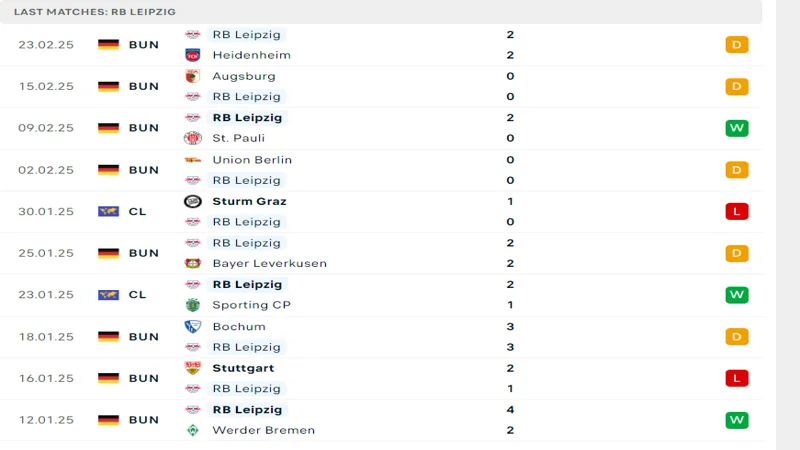This screenshot has height=450, width=800.
Task: Click the German flag on 23.02.25 row
Action: 108,44
